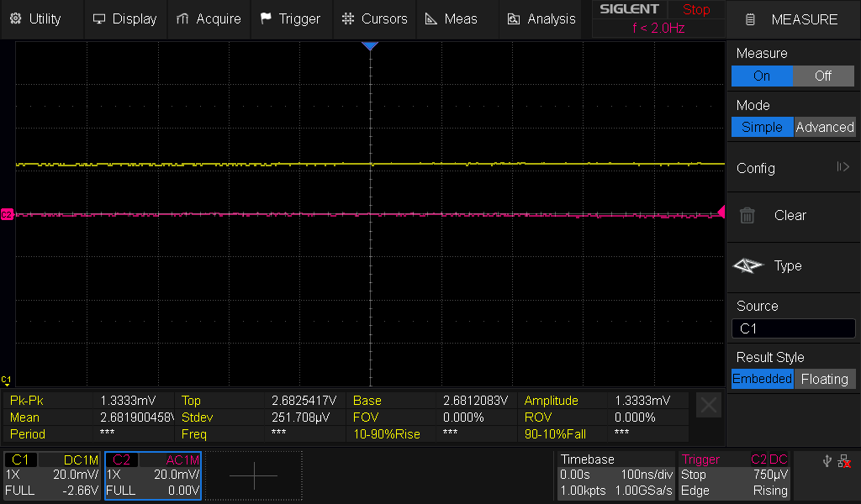Click the 1.00GSa/s sample rate value

643,491
